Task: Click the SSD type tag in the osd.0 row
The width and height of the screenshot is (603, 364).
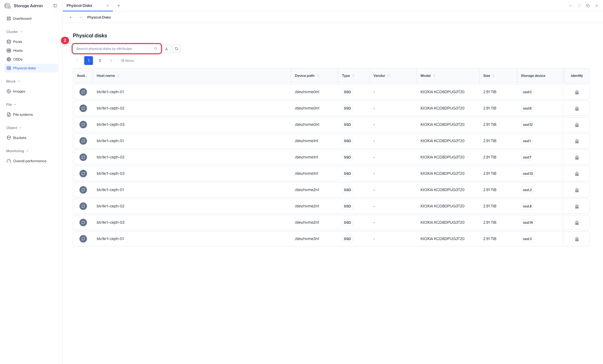Action: [347, 92]
